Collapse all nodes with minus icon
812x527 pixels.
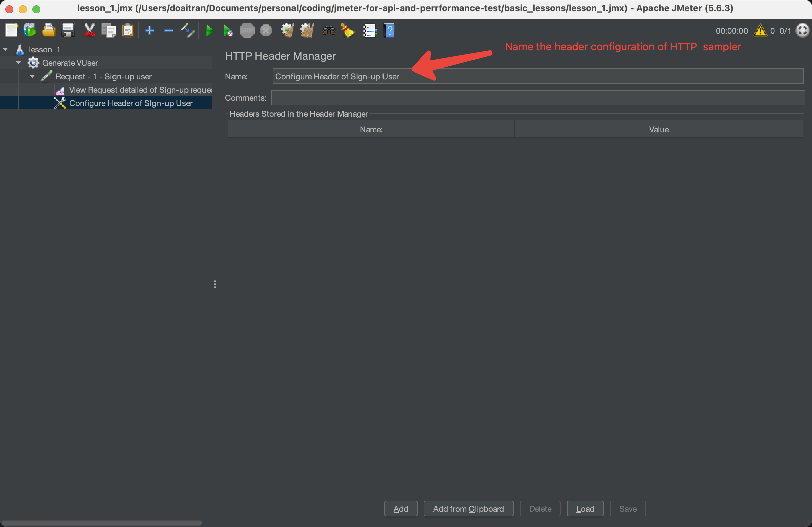click(x=169, y=30)
